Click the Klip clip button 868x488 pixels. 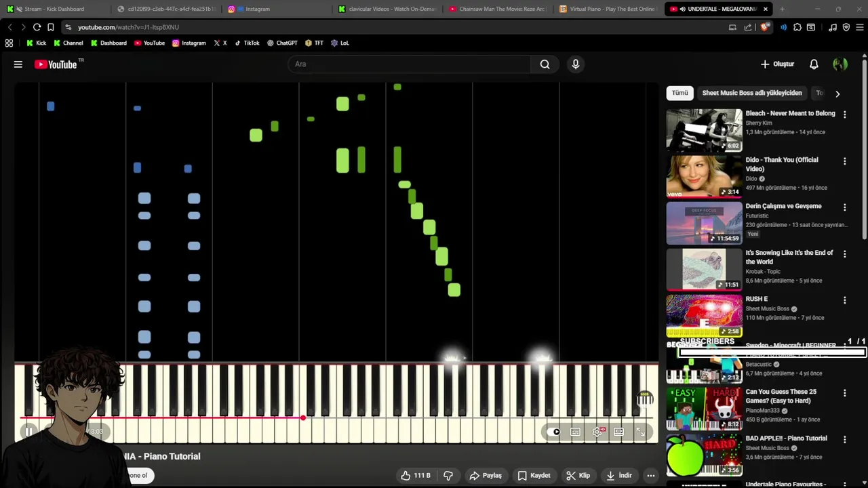(x=578, y=475)
